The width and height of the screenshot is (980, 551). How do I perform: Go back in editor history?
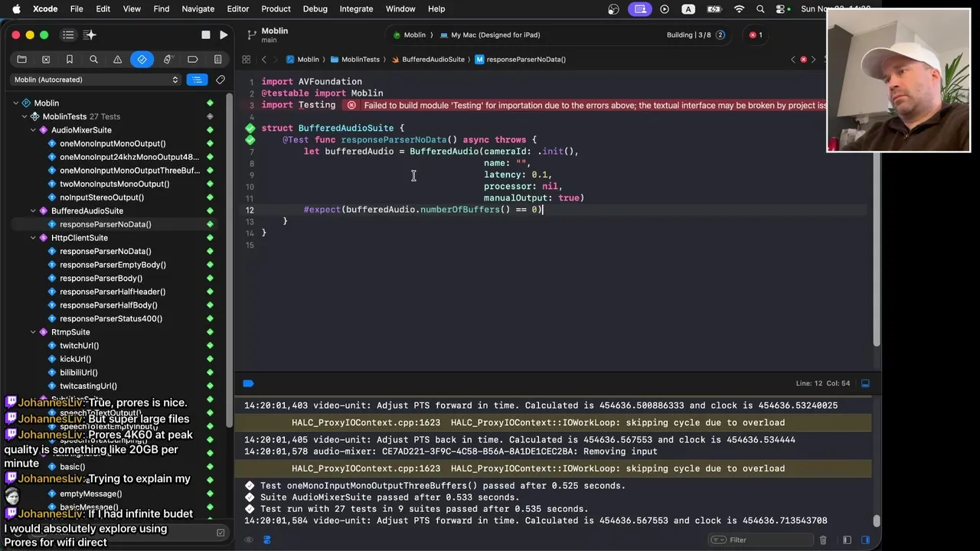[264, 59]
